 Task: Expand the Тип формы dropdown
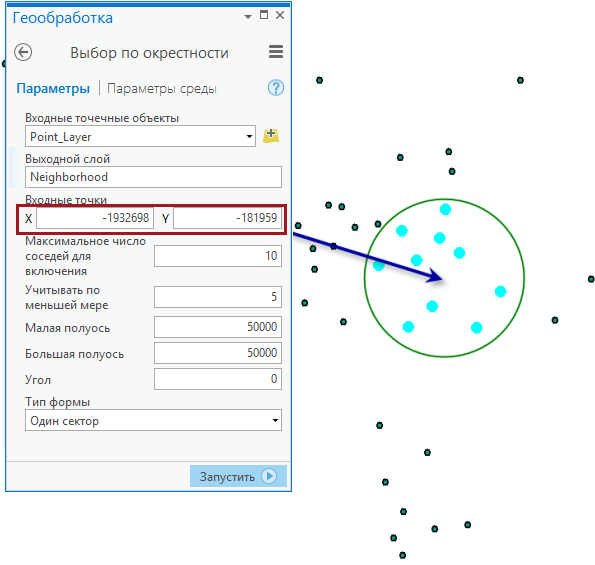[275, 420]
